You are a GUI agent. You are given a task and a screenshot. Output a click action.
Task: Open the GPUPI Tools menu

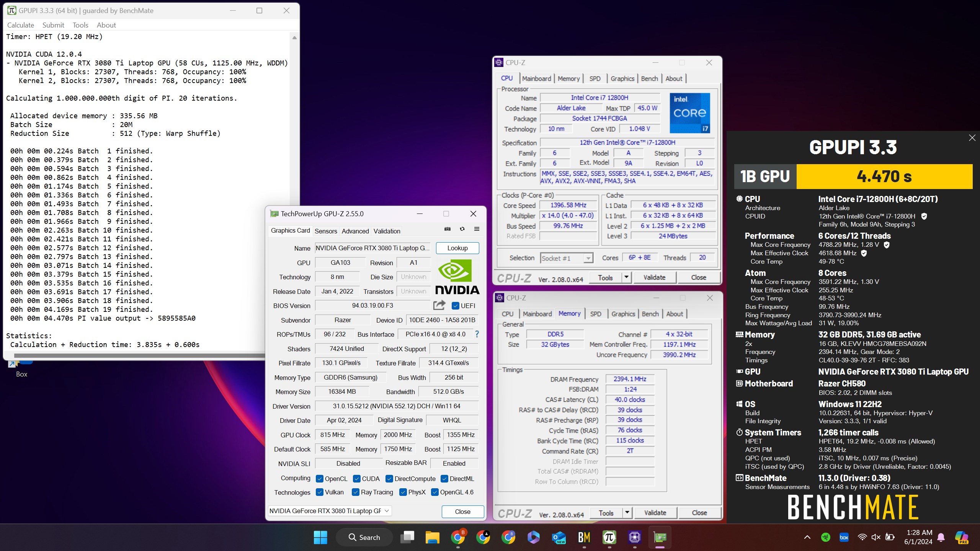pos(80,25)
